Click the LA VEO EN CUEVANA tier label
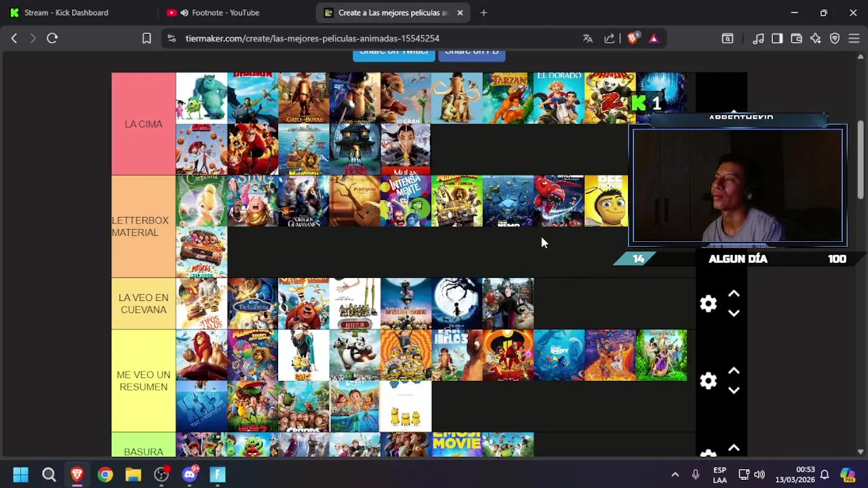The width and height of the screenshot is (868, 488). (x=143, y=304)
